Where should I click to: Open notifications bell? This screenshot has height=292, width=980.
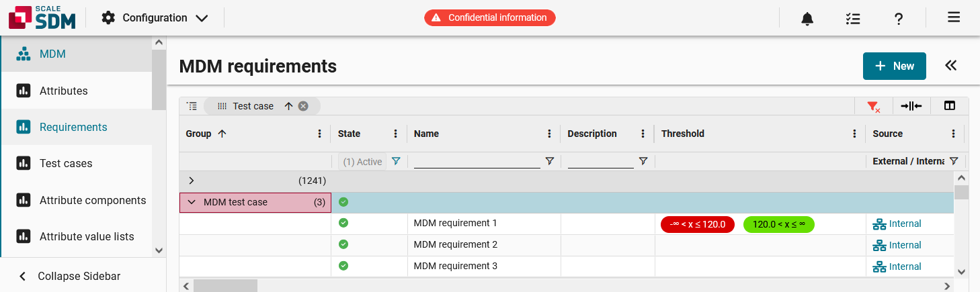(x=807, y=19)
